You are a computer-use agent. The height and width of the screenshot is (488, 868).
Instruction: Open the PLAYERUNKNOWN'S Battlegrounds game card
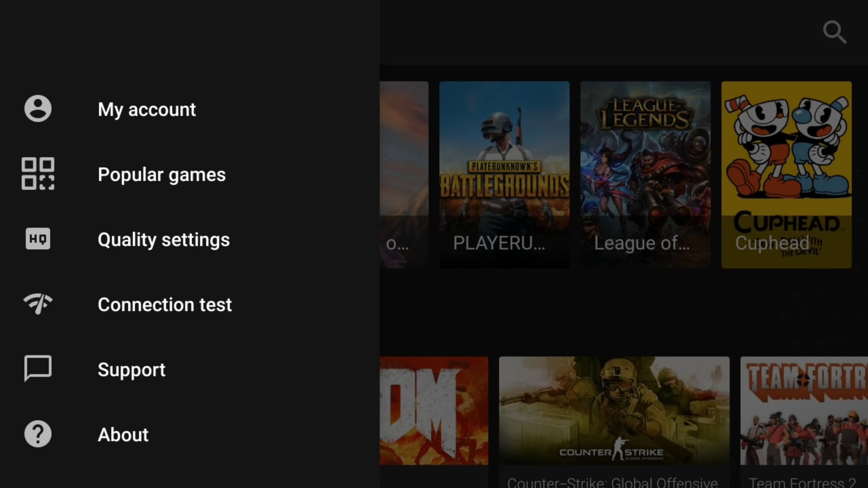tap(505, 175)
